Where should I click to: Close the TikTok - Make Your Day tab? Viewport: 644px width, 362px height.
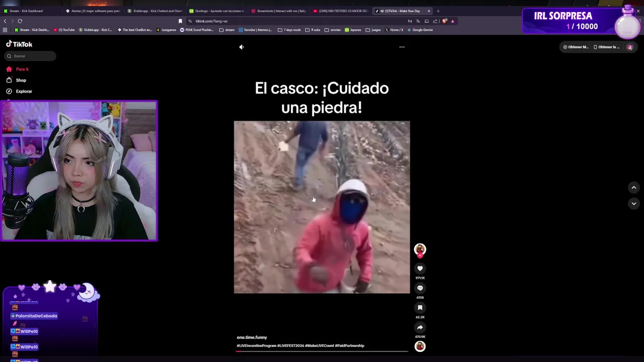click(429, 11)
